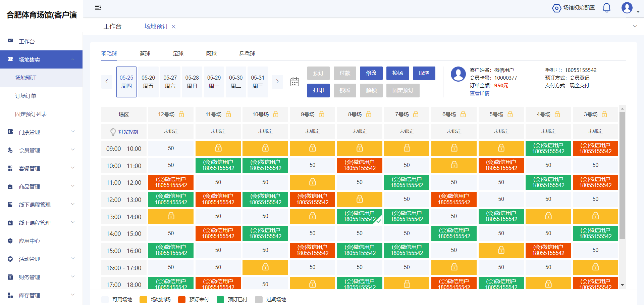
Task: Click the 查看详情 link
Action: pos(479,93)
